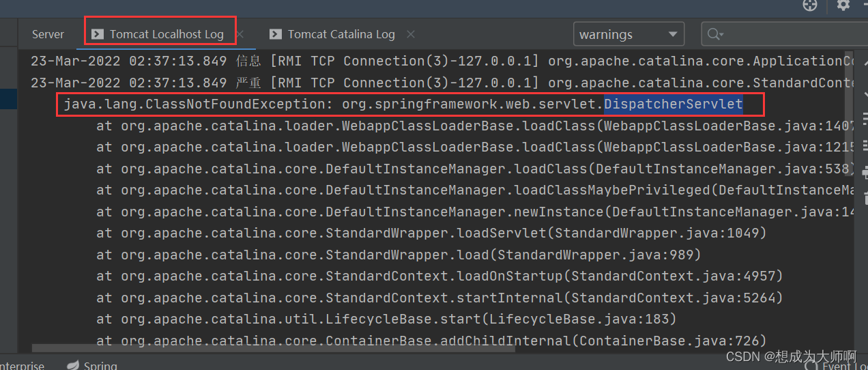Close the Tomcat Catalina Log tab

(x=410, y=34)
